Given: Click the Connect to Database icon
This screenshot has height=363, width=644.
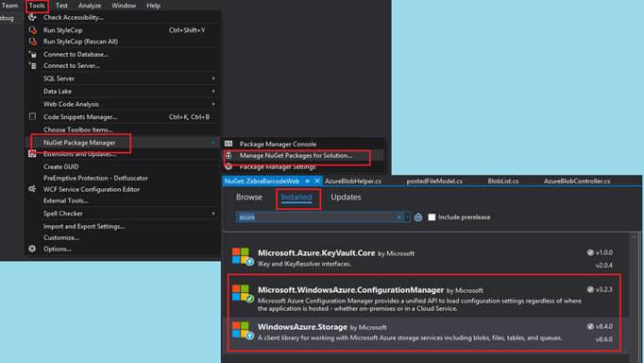Looking at the screenshot, I should pos(32,54).
